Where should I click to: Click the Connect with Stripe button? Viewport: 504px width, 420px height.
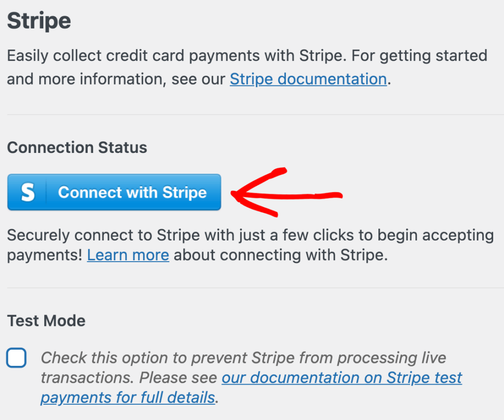pyautogui.click(x=114, y=192)
